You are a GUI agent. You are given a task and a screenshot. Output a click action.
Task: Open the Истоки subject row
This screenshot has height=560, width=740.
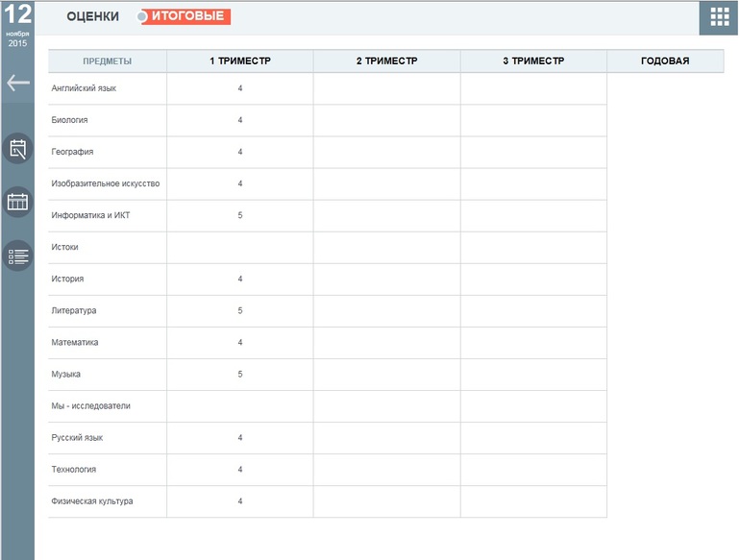328,247
